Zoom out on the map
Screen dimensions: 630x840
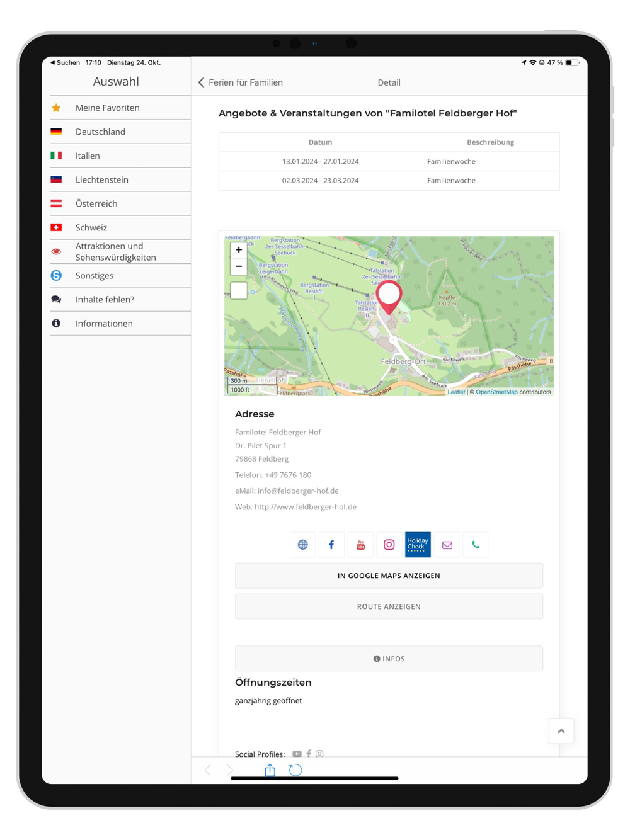[x=239, y=266]
